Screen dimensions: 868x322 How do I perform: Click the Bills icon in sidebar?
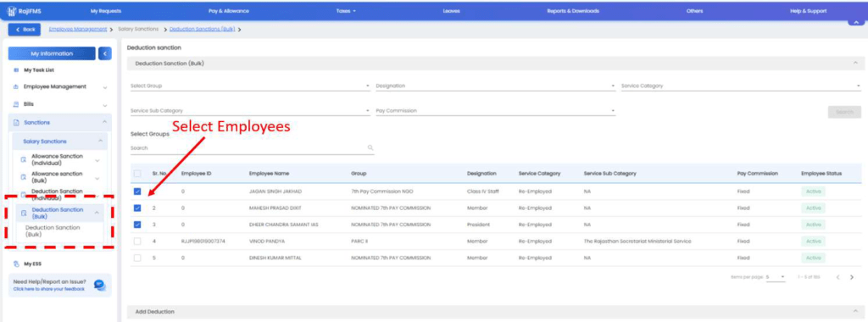(x=16, y=104)
